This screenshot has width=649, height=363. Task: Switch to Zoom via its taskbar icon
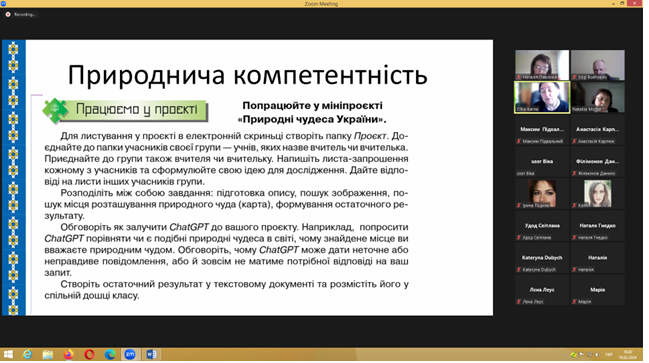(130, 354)
